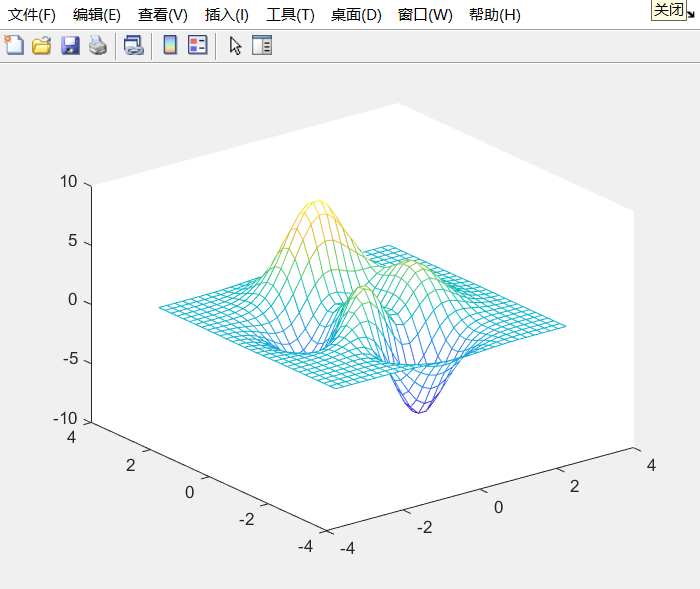
Task: Print the figure using the printer icon
Action: pos(98,46)
